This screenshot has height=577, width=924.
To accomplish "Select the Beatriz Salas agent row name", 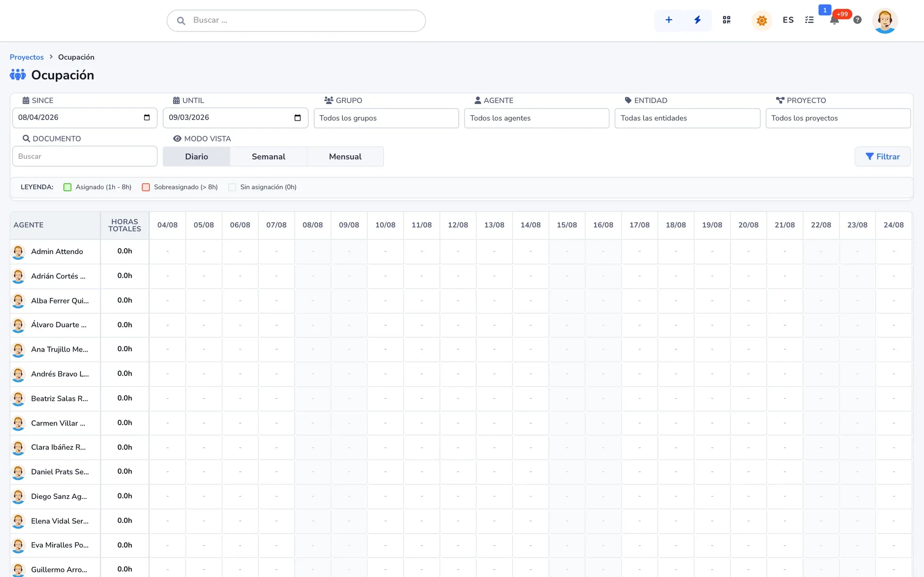I will (60, 399).
